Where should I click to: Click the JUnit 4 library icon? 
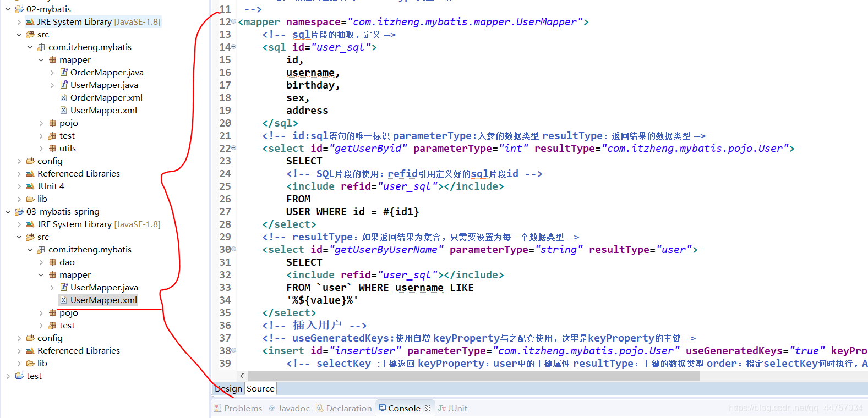click(30, 186)
